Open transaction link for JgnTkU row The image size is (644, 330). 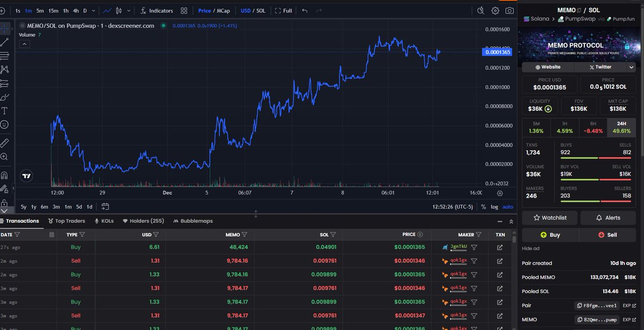pyautogui.click(x=500, y=247)
